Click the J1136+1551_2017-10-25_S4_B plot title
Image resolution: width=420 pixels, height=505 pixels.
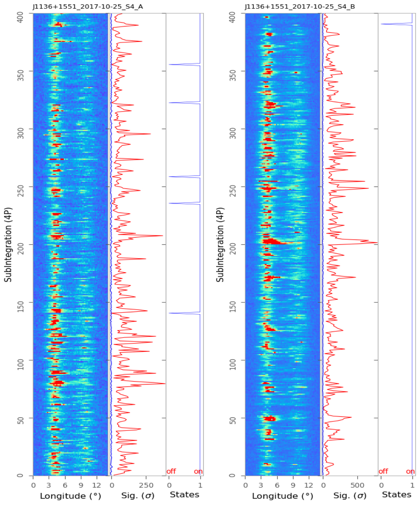[x=300, y=7]
